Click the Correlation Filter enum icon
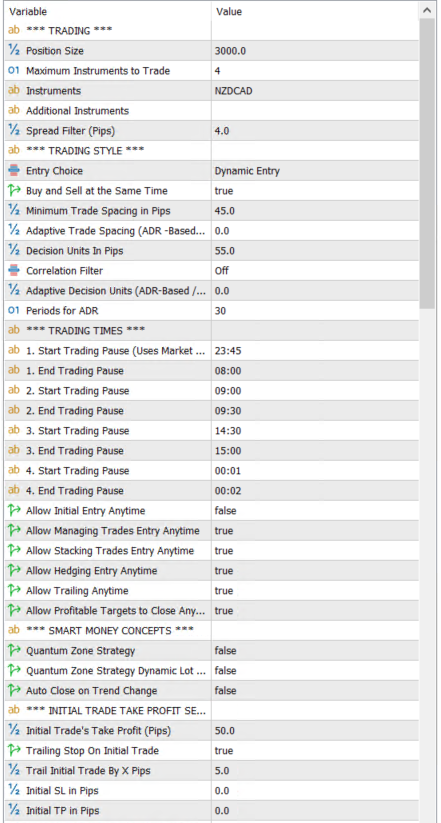 [14, 271]
